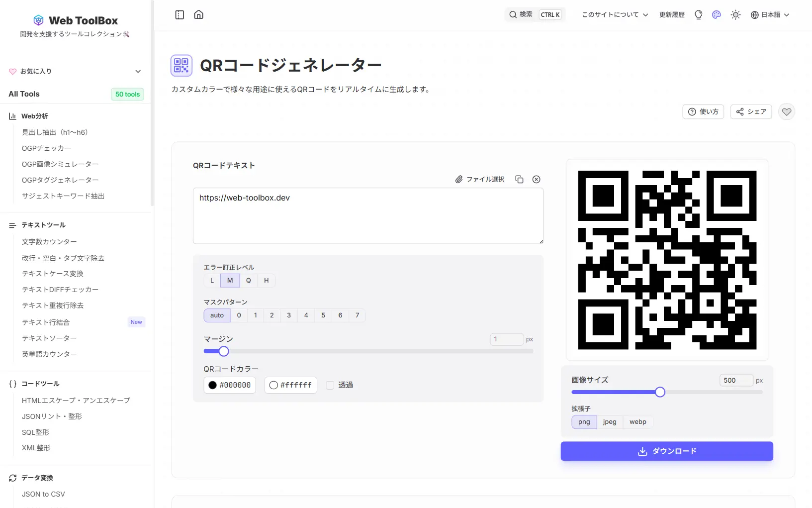Open the #ffffff background color swatch

click(291, 385)
